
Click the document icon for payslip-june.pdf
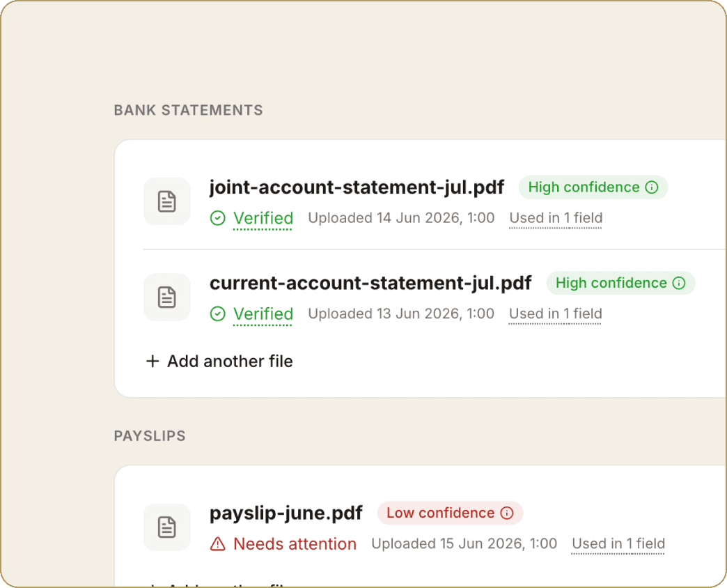coord(167,527)
